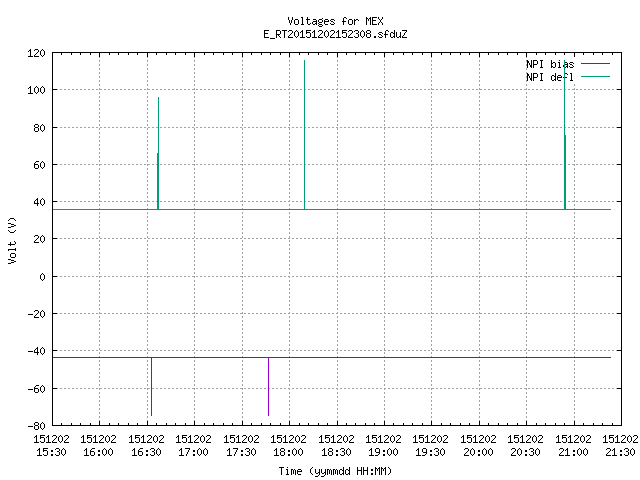The height and width of the screenshot is (480, 640).
Task: Click the zero y-axis tick label
Action: pyautogui.click(x=42, y=277)
